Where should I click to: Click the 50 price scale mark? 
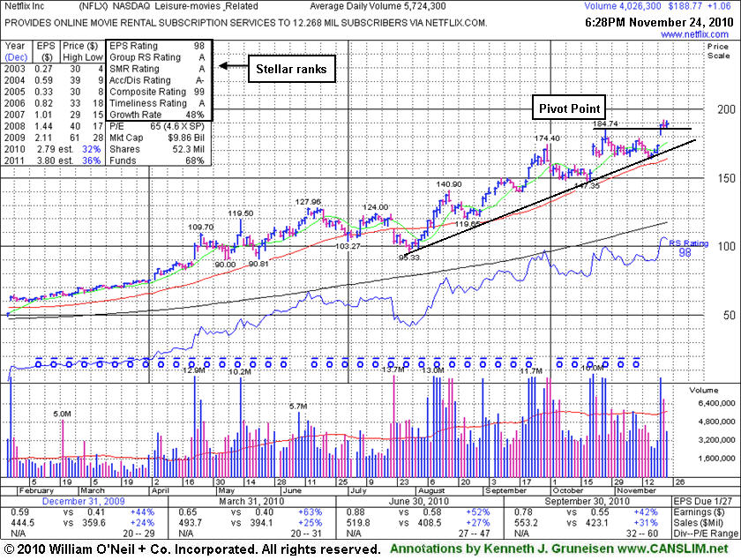pyautogui.click(x=730, y=315)
